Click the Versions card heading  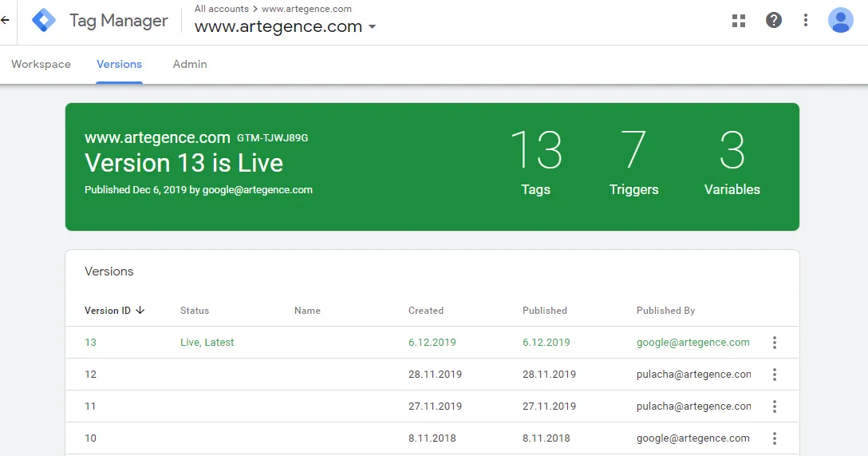(109, 272)
